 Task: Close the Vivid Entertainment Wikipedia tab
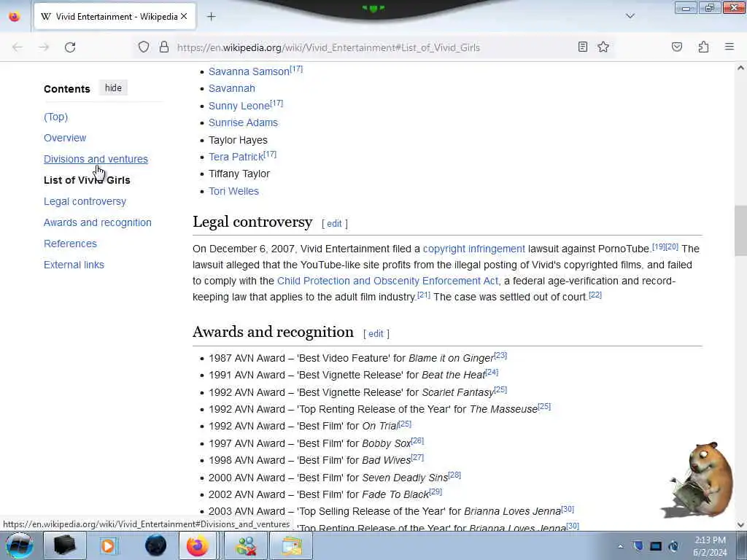pyautogui.click(x=184, y=16)
